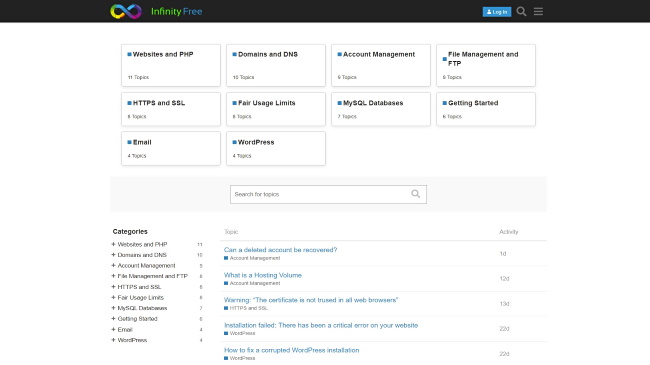Screen dimensions: 650x365
Task: Expand Account Management plus in sidebar
Action: 113,265
